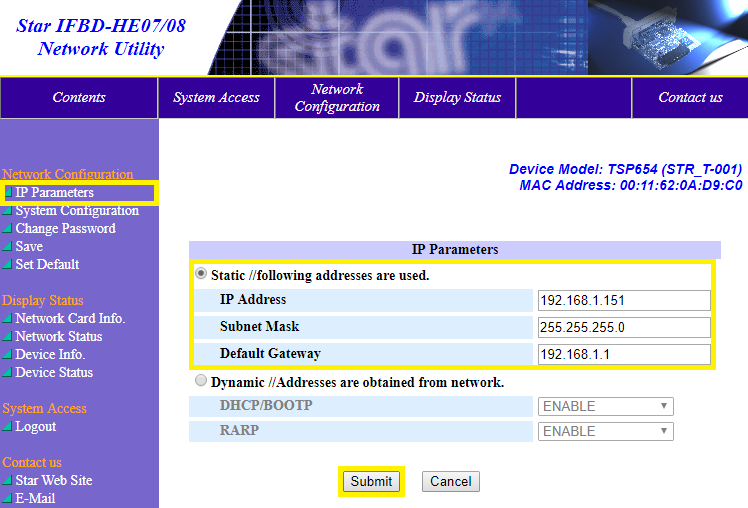Visit the Star Web Site link

coord(54,480)
